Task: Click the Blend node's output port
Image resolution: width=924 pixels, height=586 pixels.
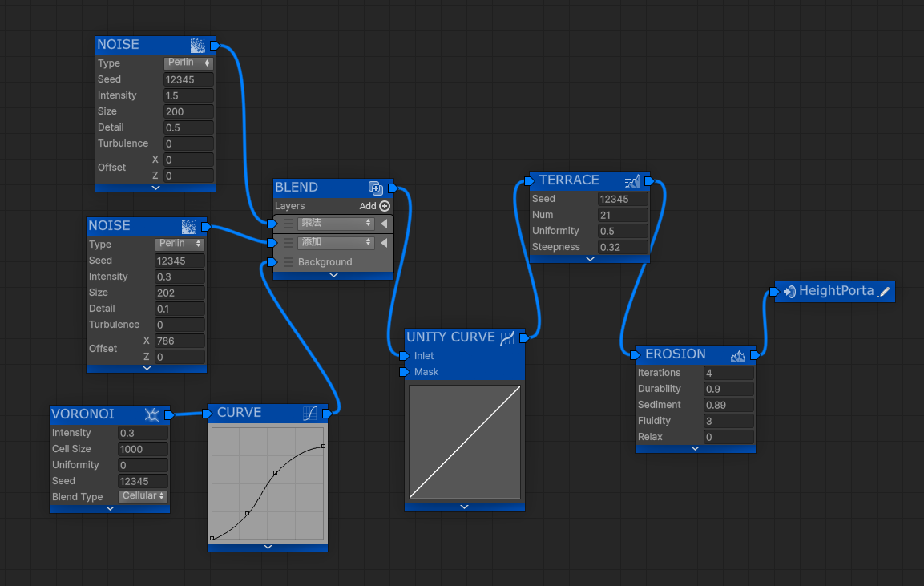Action: click(x=393, y=188)
